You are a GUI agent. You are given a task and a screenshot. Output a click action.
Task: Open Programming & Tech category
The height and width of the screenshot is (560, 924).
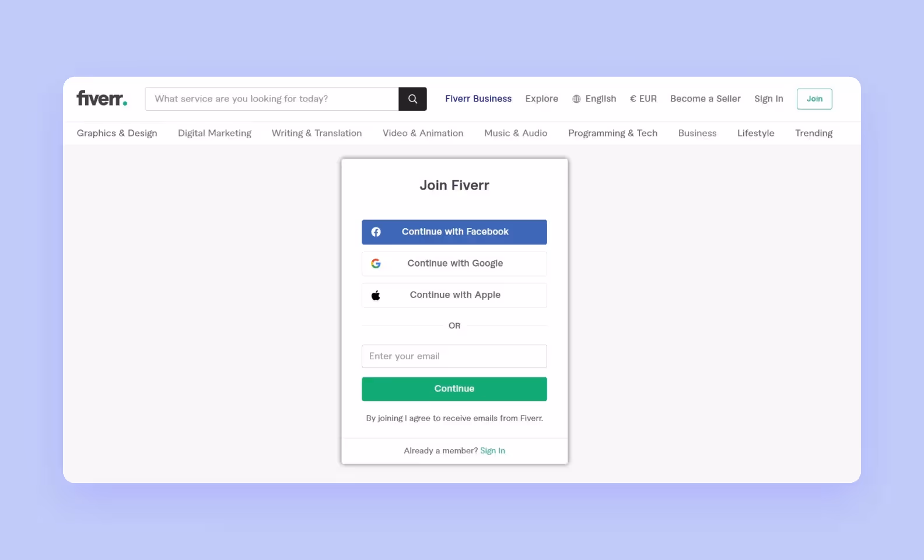click(612, 133)
